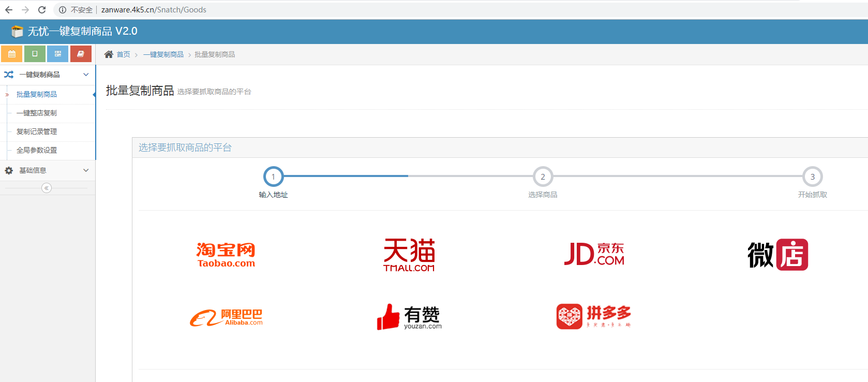This screenshot has height=382, width=868.
Task: Click the red book shortcut button
Action: point(81,54)
